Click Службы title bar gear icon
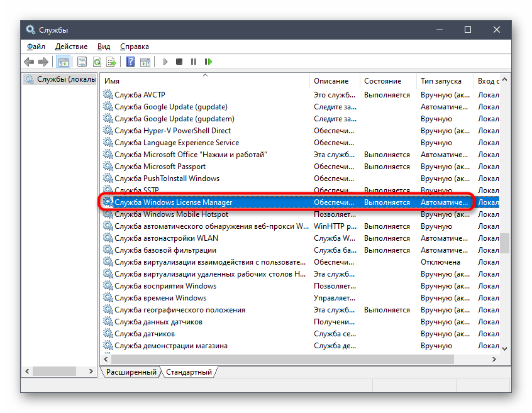The image size is (532, 413). click(x=30, y=30)
